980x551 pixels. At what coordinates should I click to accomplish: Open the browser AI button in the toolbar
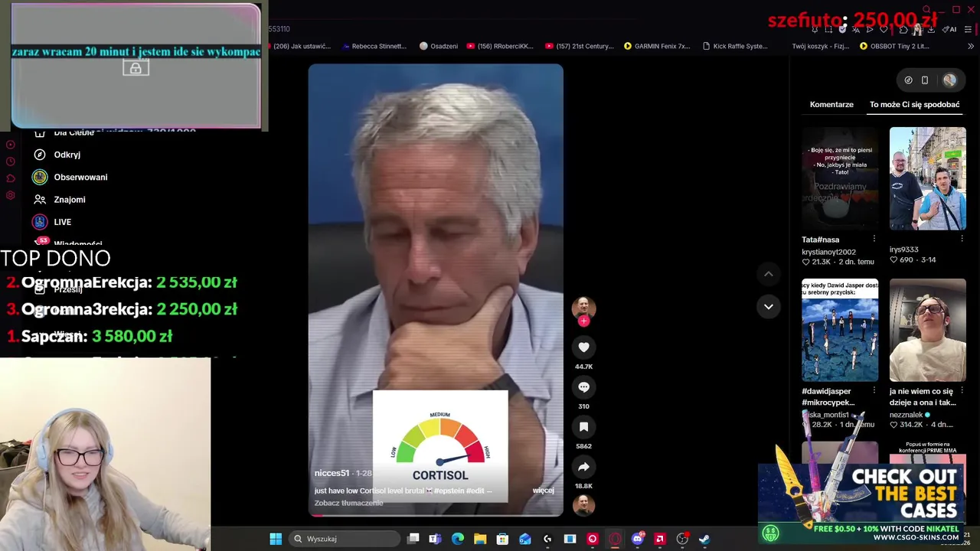click(x=950, y=30)
